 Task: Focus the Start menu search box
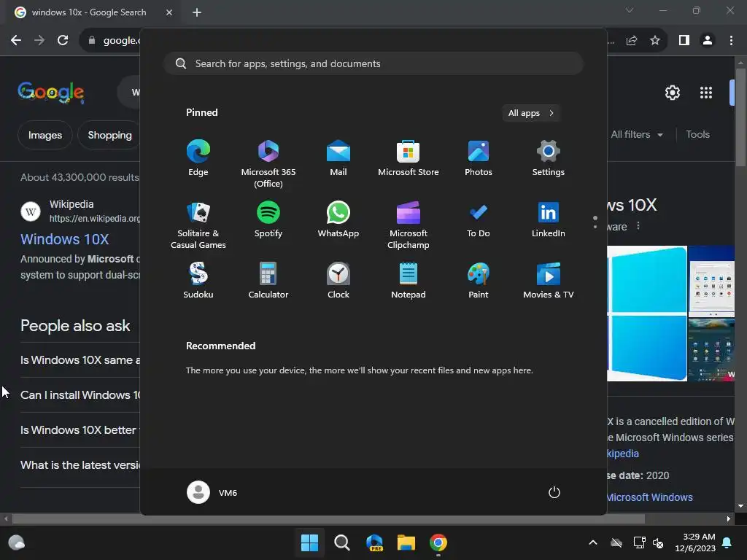click(373, 63)
